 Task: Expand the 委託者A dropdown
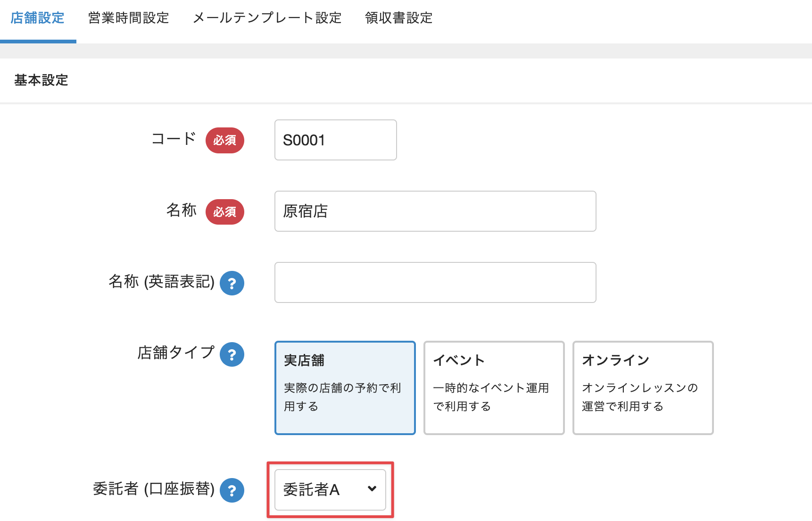[330, 490]
